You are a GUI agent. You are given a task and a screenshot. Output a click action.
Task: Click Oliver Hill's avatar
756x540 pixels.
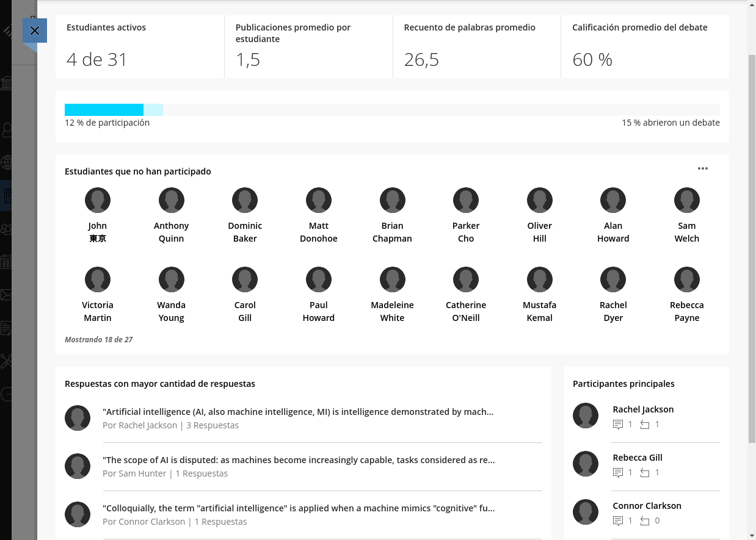coord(540,200)
